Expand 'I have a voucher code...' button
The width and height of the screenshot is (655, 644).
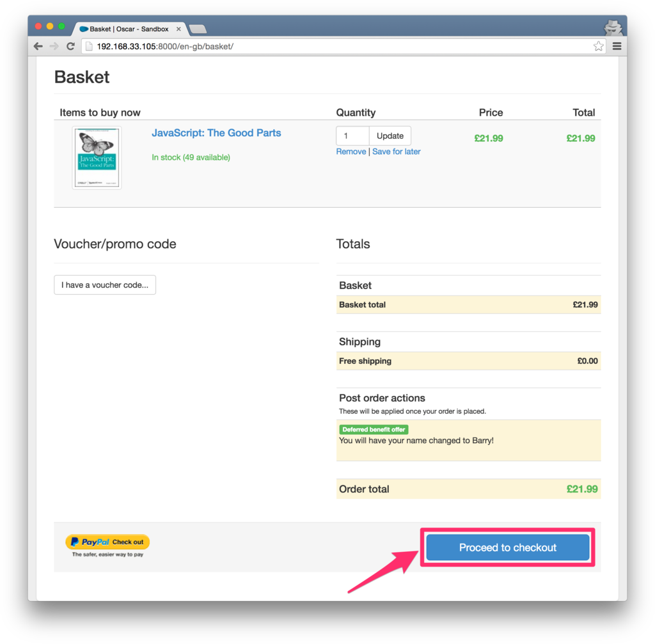point(105,285)
